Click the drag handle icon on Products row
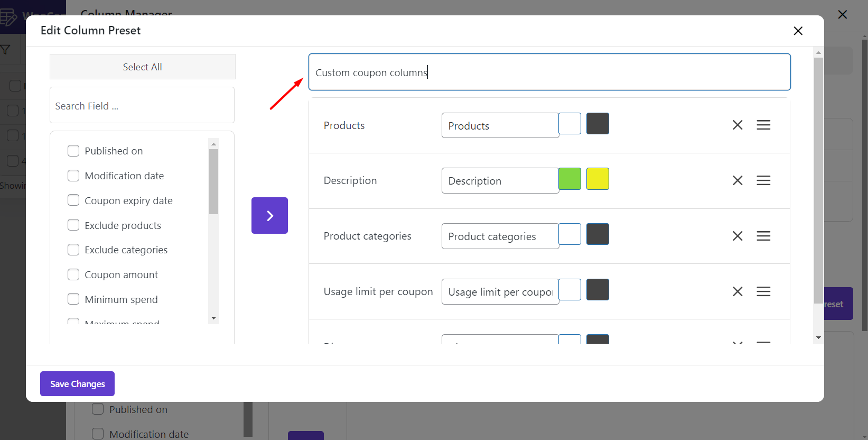The height and width of the screenshot is (440, 868). (763, 125)
